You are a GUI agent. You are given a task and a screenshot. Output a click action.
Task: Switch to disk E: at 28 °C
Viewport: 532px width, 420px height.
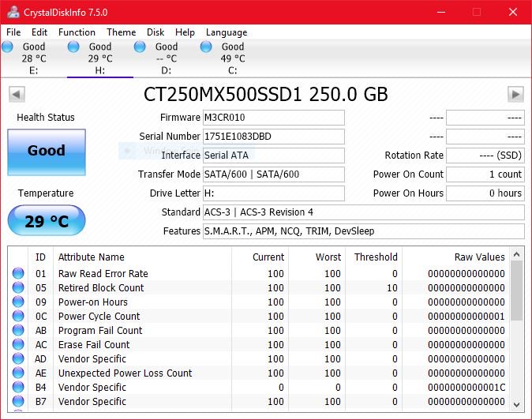(34, 58)
